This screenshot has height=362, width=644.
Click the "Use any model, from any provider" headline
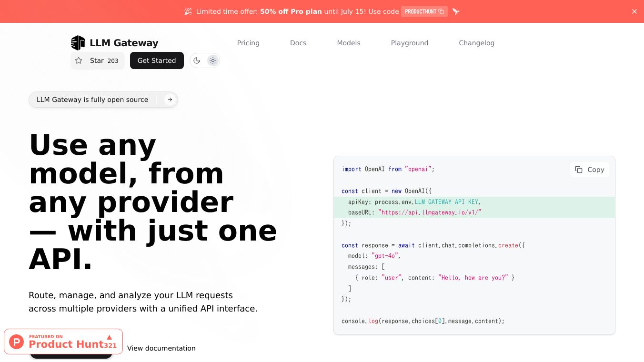tap(153, 202)
